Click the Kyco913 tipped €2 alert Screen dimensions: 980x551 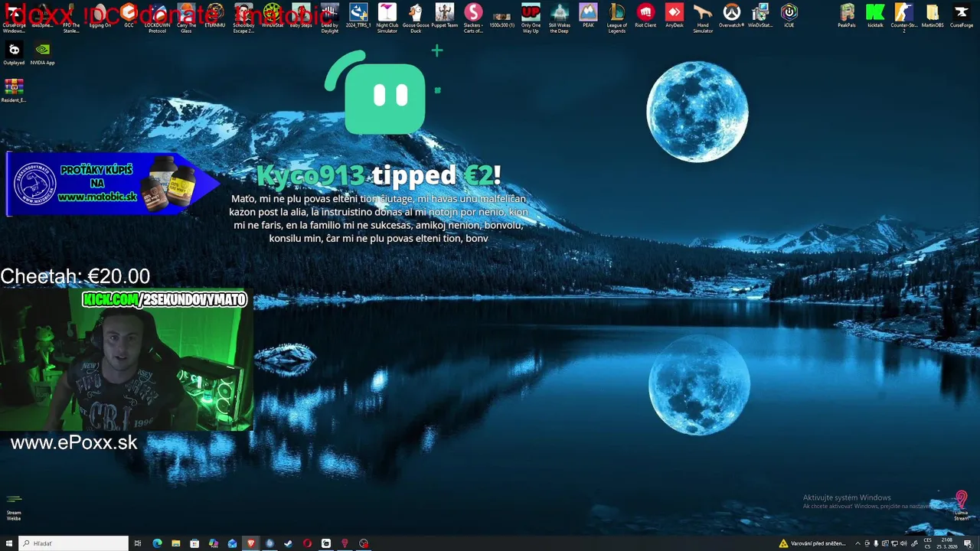[x=378, y=175]
